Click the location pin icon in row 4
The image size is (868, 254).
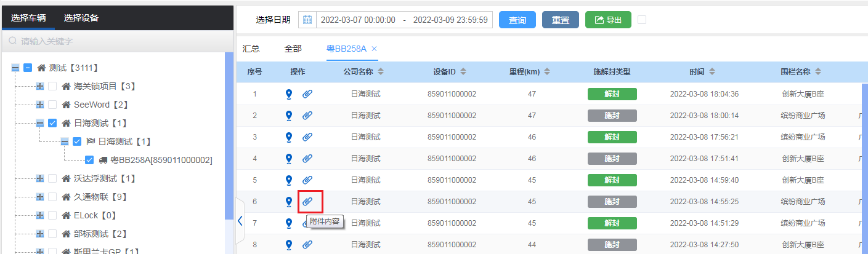pyautogui.click(x=288, y=159)
